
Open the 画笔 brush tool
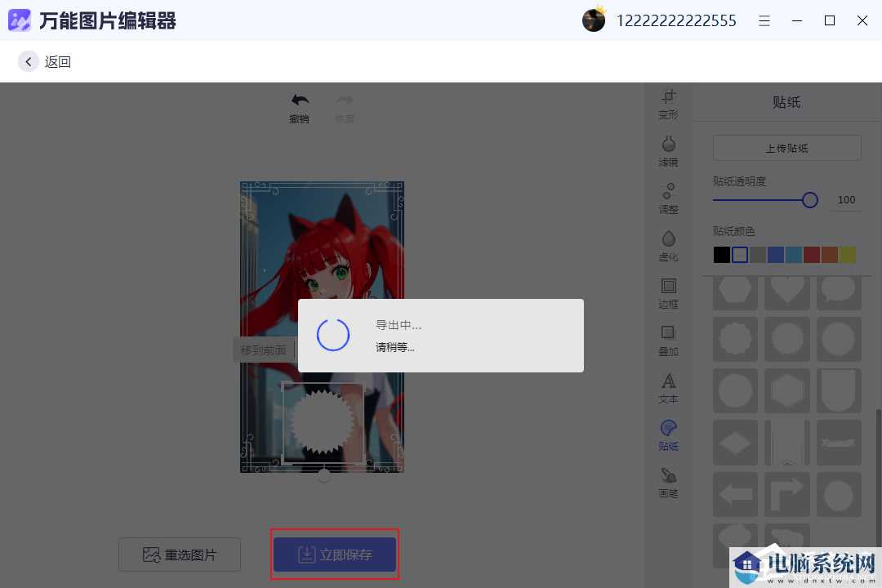[x=668, y=483]
